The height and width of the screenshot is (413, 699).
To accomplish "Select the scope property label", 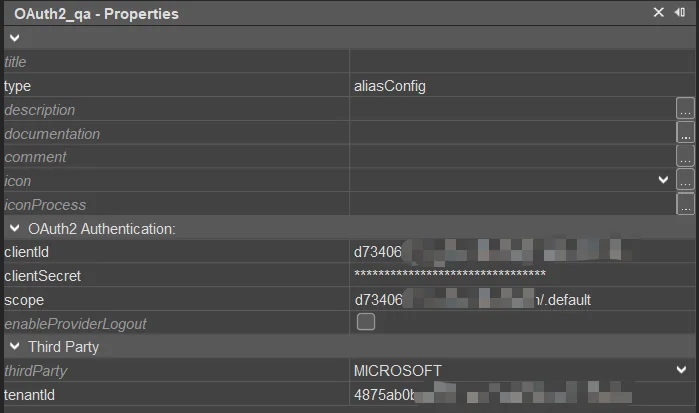I will point(24,300).
